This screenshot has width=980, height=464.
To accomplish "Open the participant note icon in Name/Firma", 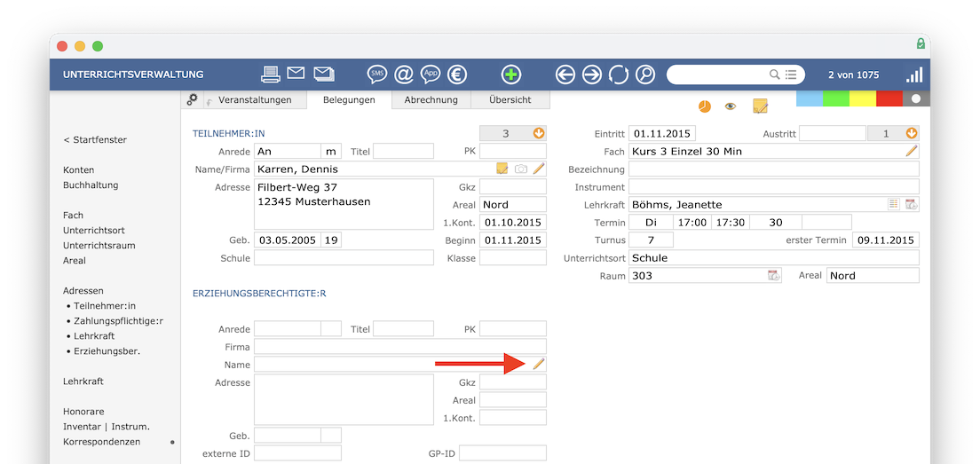I will click(x=502, y=169).
